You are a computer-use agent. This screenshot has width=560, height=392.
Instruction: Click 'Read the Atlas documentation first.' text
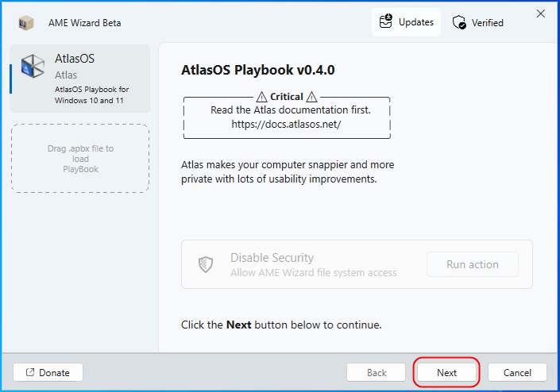click(x=291, y=110)
